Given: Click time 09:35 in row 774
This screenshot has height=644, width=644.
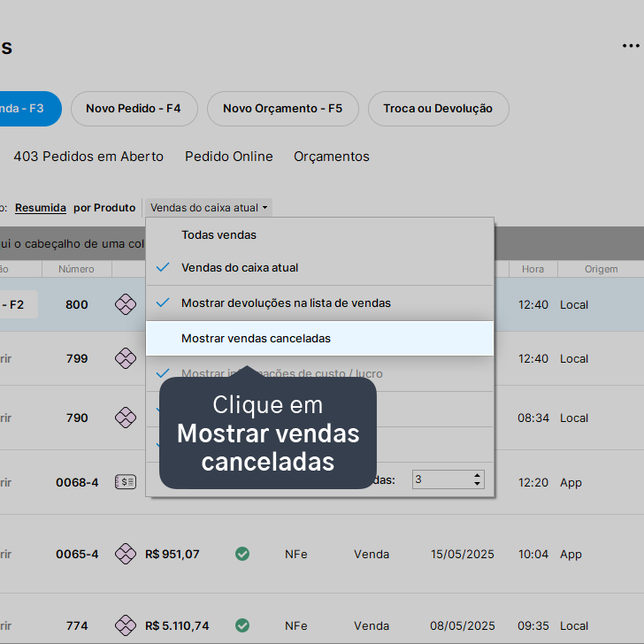Looking at the screenshot, I should pyautogui.click(x=533, y=625).
